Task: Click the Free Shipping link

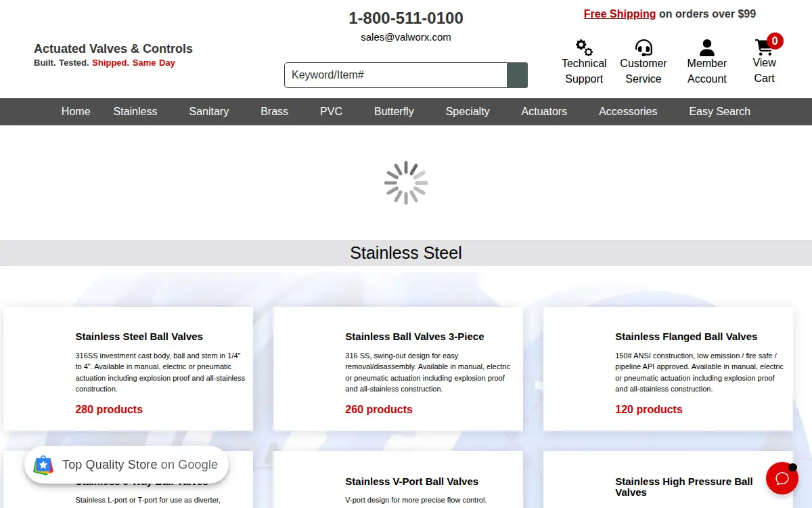Action: [620, 14]
